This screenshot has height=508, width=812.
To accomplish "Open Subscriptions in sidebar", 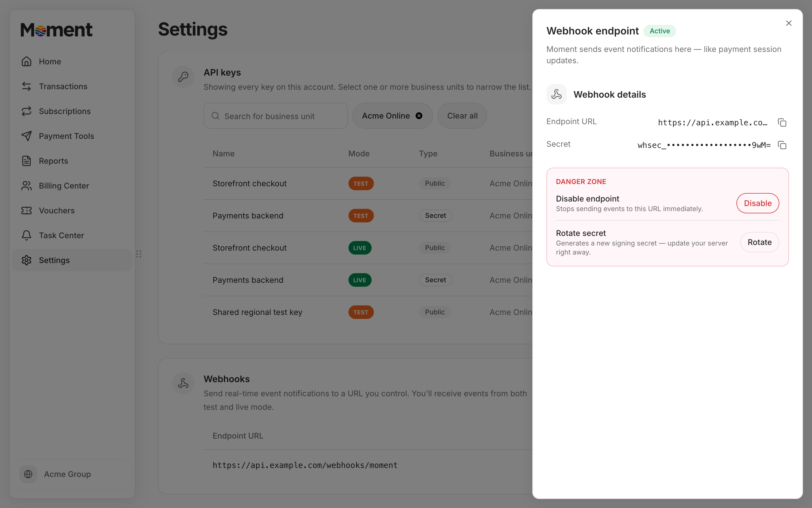I will [72, 111].
